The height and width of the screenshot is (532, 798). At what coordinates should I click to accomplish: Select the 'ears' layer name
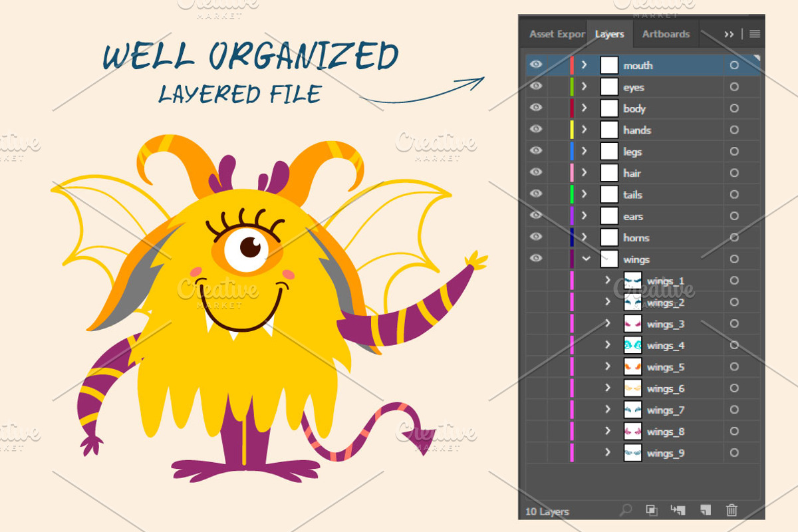(x=633, y=216)
